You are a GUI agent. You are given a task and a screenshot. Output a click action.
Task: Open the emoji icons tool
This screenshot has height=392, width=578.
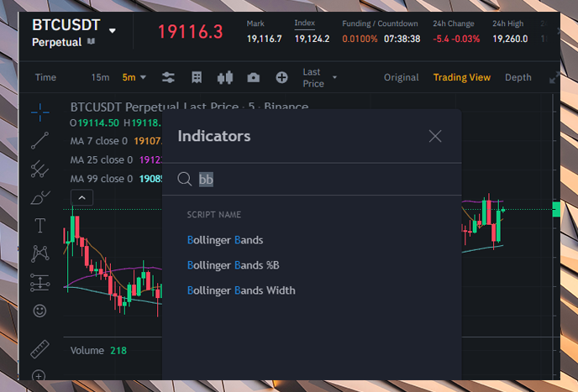click(39, 311)
